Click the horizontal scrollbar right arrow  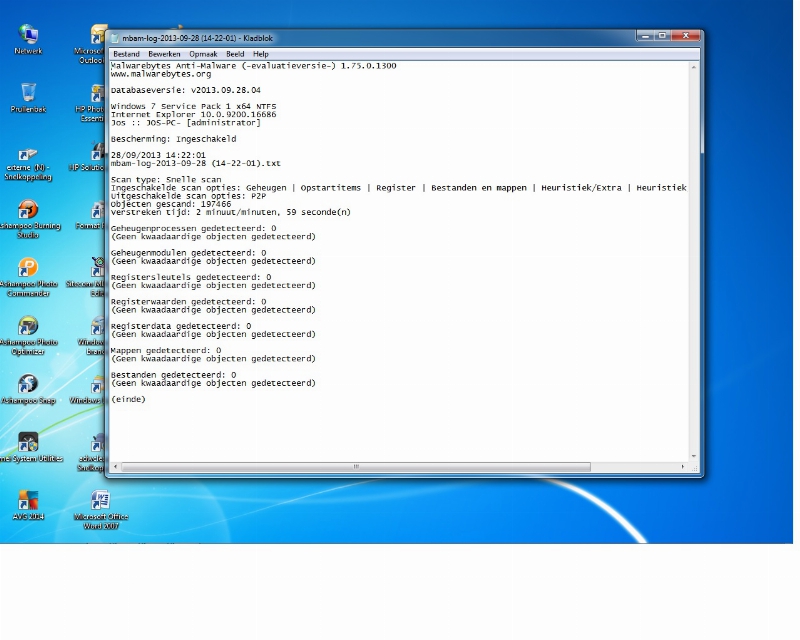(x=683, y=466)
